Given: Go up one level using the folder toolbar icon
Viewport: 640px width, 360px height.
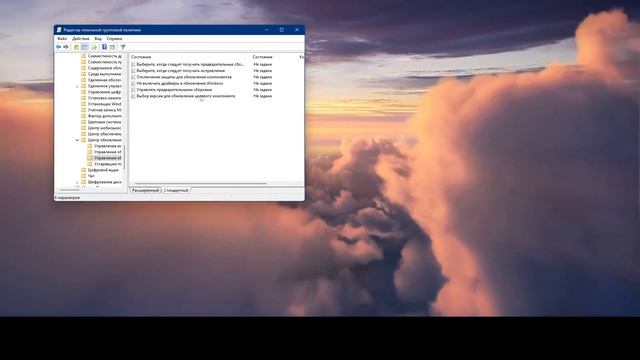Looking at the screenshot, I should 76,47.
